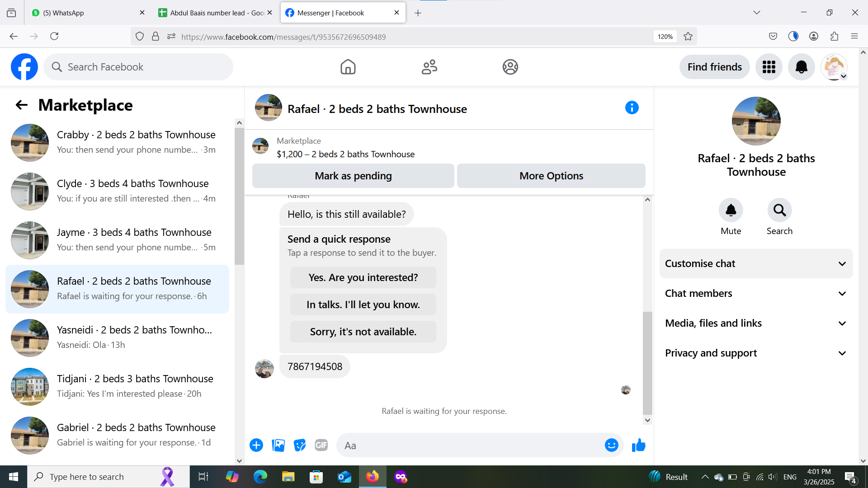The height and width of the screenshot is (488, 868).
Task: Open the Jayme 3 beds 4 baths conversation
Action: [118, 240]
